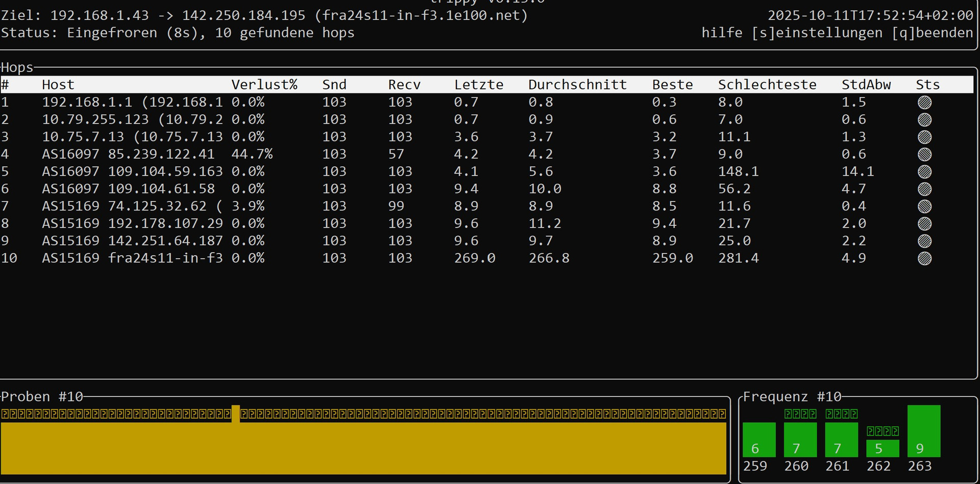Click host AS15169 74.125.32.62
The image size is (980, 484).
coord(132,206)
